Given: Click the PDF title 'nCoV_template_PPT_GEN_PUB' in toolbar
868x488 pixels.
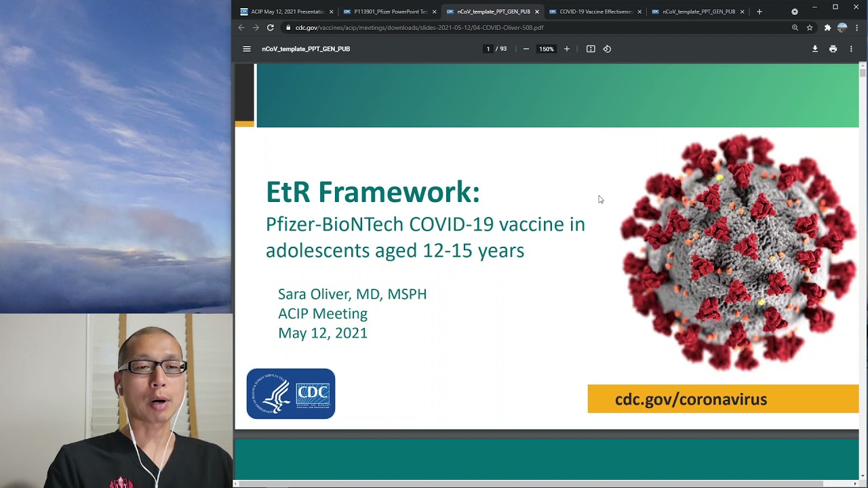Looking at the screenshot, I should pos(306,49).
